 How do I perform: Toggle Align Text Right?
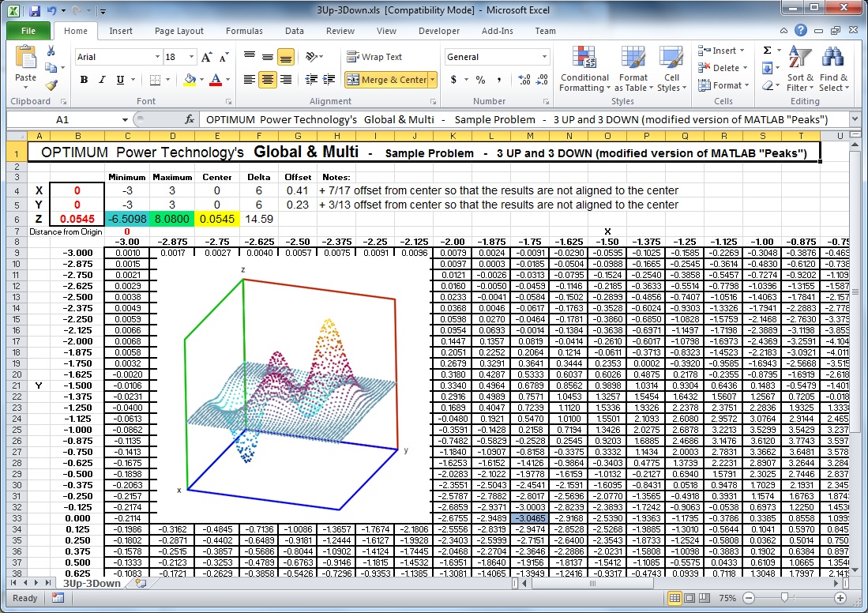click(286, 80)
